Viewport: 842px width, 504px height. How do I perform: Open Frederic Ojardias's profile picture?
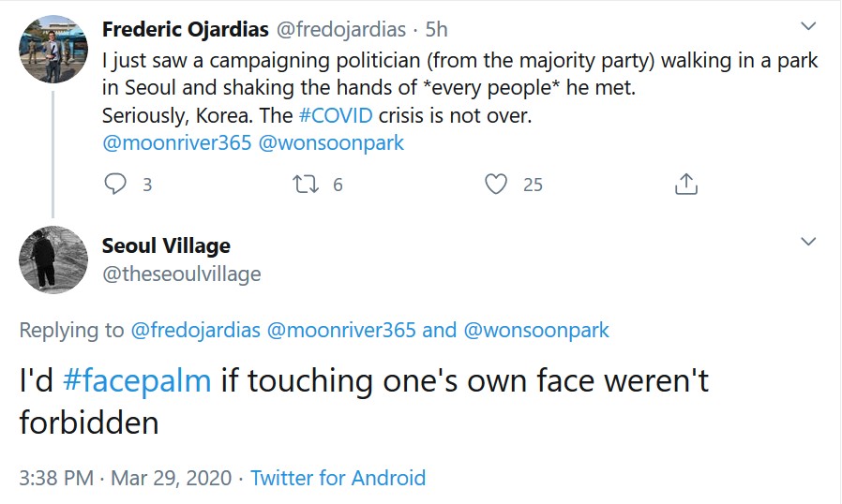pyautogui.click(x=53, y=50)
